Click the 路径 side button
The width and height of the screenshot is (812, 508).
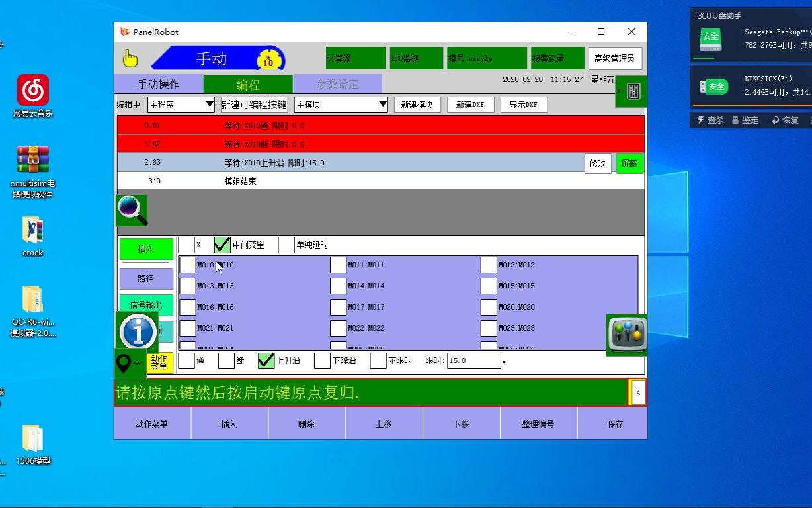click(x=146, y=278)
